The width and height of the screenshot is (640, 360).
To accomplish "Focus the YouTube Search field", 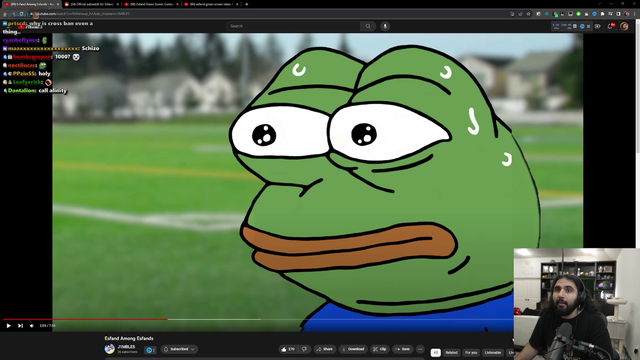I will pyautogui.click(x=293, y=26).
